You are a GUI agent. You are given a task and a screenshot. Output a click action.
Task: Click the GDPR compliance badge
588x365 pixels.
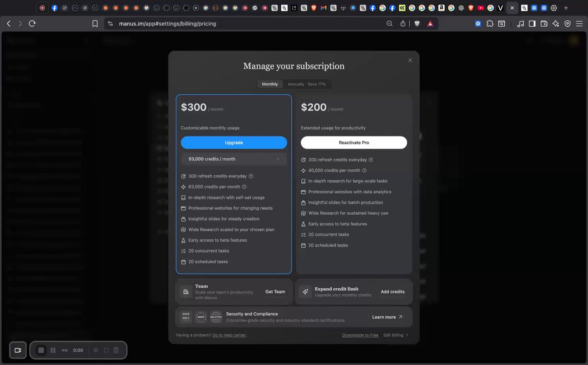click(201, 317)
